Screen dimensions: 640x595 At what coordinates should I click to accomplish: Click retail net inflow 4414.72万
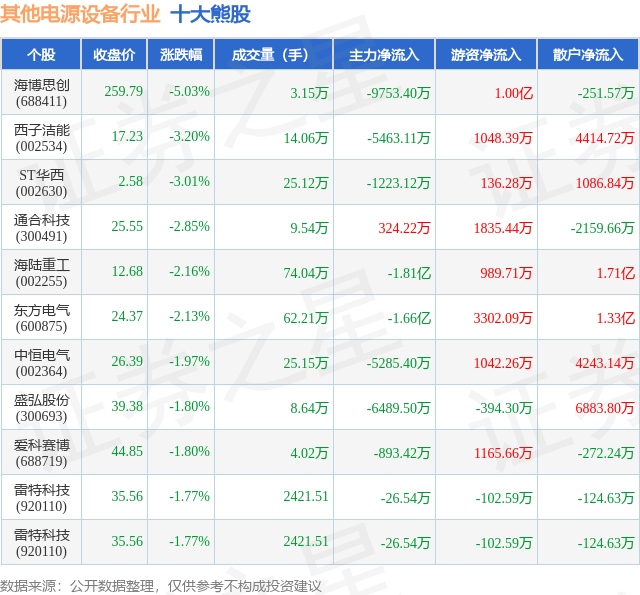point(605,138)
